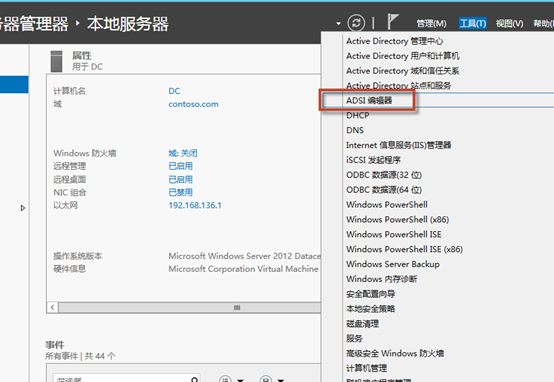The height and width of the screenshot is (382, 554).
Task: Expand the sidebar tree arrow
Action: pos(23,208)
